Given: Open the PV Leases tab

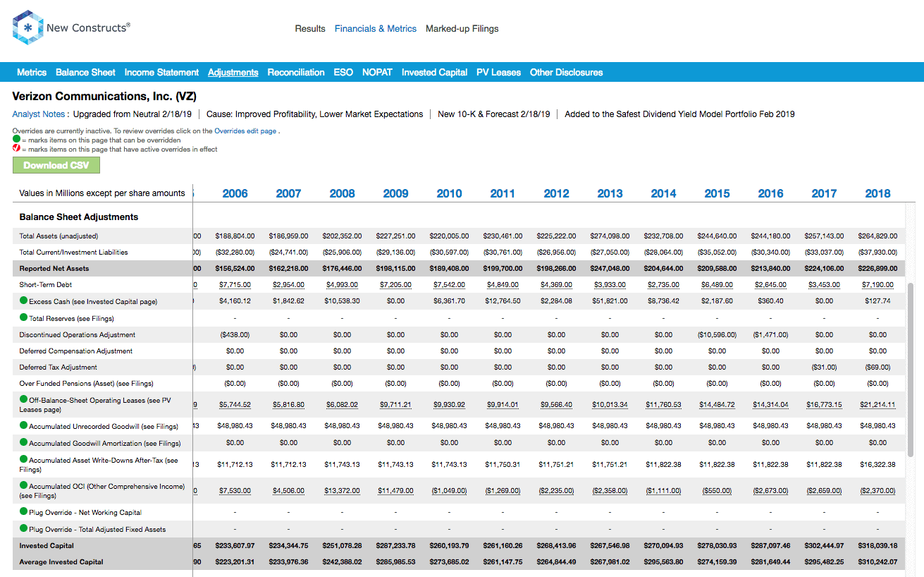Looking at the screenshot, I should click(x=498, y=72).
